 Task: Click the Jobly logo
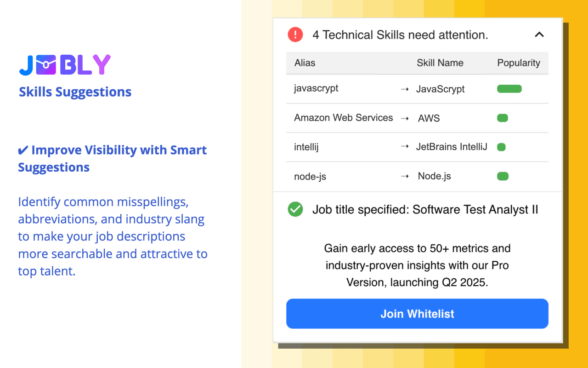click(x=65, y=65)
